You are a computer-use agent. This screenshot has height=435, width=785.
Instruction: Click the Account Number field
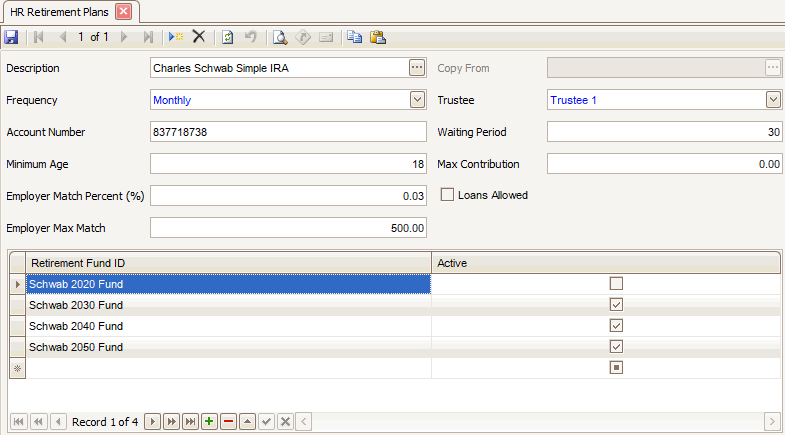point(288,132)
